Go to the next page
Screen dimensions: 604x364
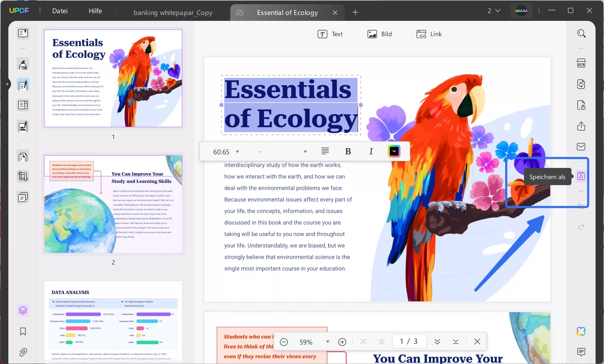(x=437, y=342)
